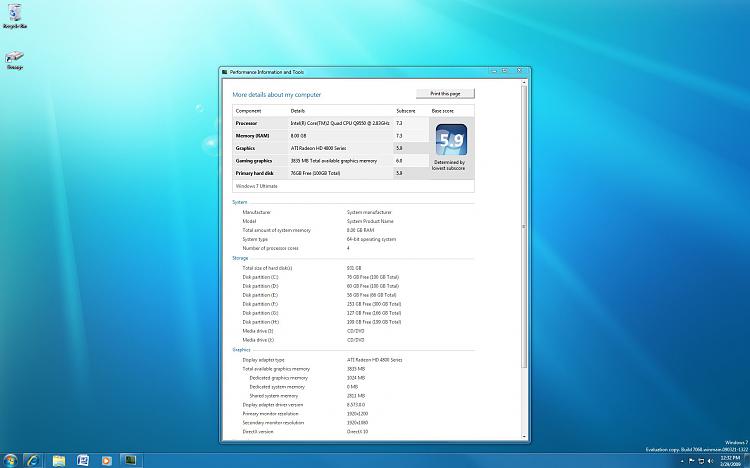Click the 'Windows 7 Ultimate' edition text
The image size is (750, 468).
(x=256, y=186)
